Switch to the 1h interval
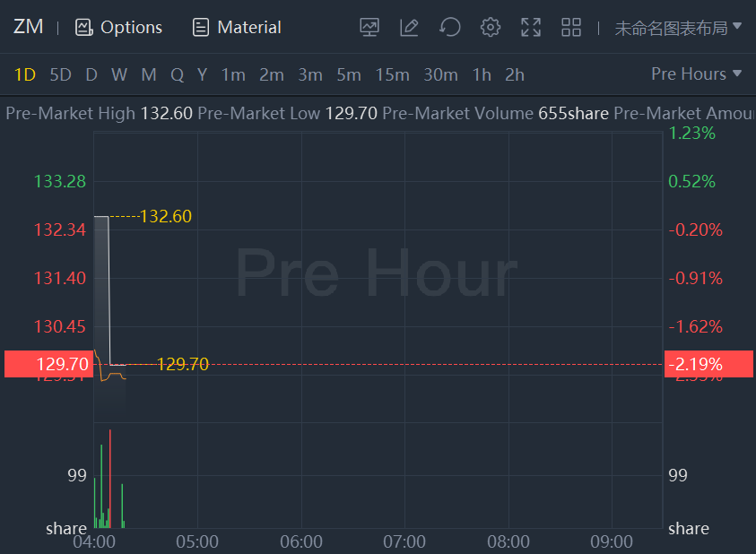Image resolution: width=756 pixels, height=554 pixels. [x=482, y=74]
